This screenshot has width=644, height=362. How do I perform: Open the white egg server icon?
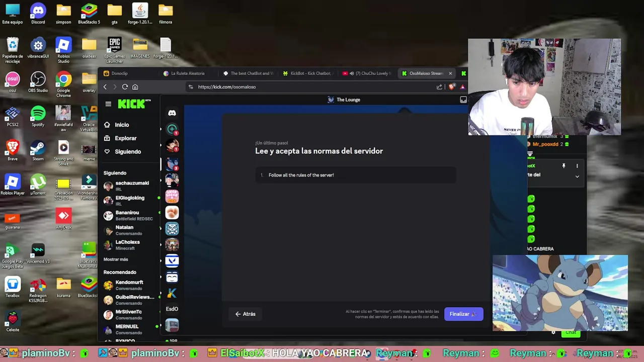(x=172, y=212)
